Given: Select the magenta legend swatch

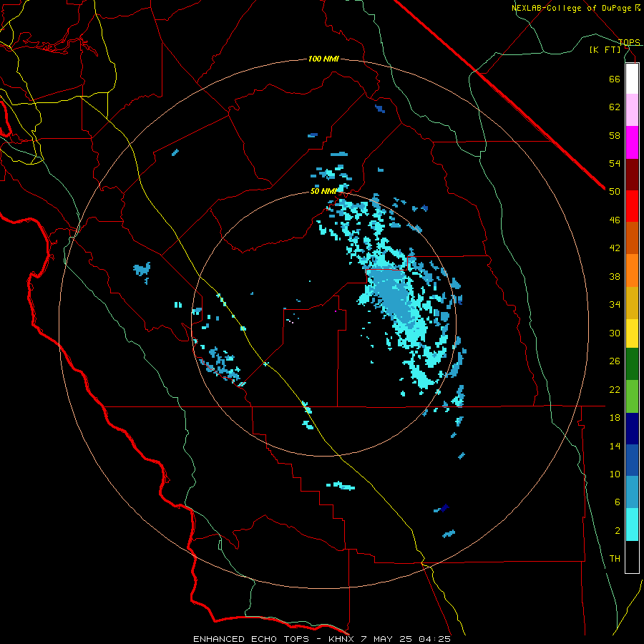Looking at the screenshot, I should pyautogui.click(x=632, y=142).
